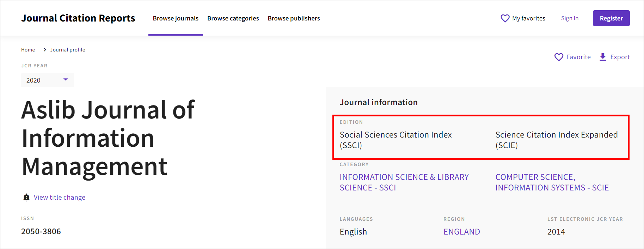Click the ENGLAND region link
The width and height of the screenshot is (644, 249).
pos(462,232)
